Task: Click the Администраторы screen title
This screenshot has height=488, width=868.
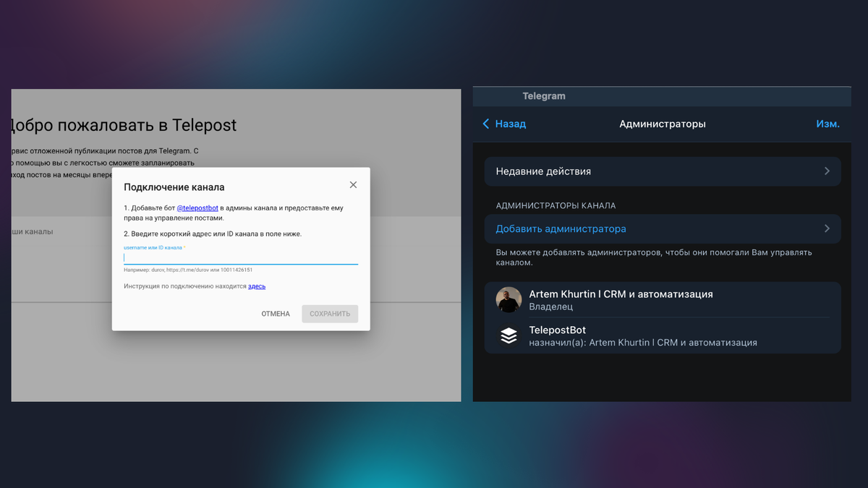Action: tap(662, 124)
